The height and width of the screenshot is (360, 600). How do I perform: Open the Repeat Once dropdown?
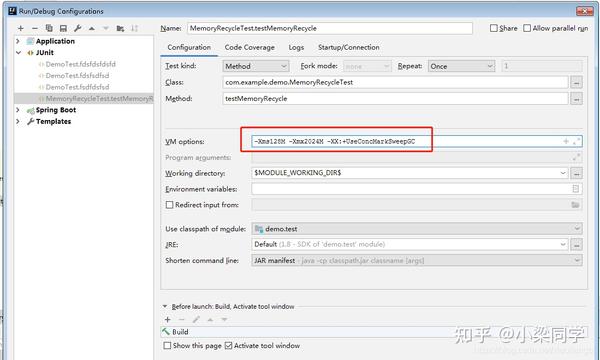tap(461, 66)
